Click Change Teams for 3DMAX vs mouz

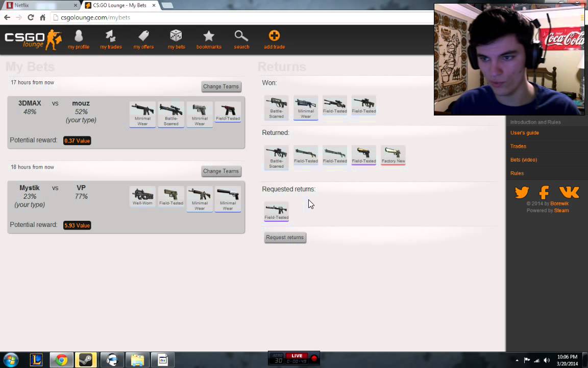[x=221, y=86]
